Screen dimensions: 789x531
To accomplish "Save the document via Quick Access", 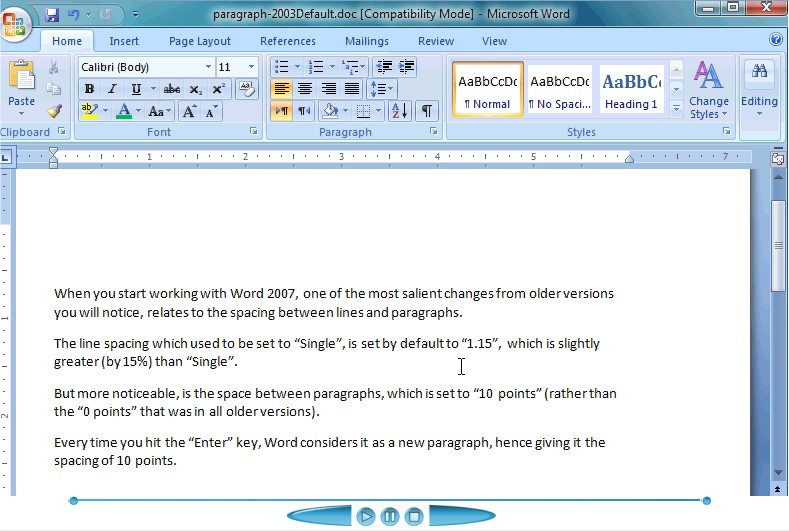I will pos(52,15).
